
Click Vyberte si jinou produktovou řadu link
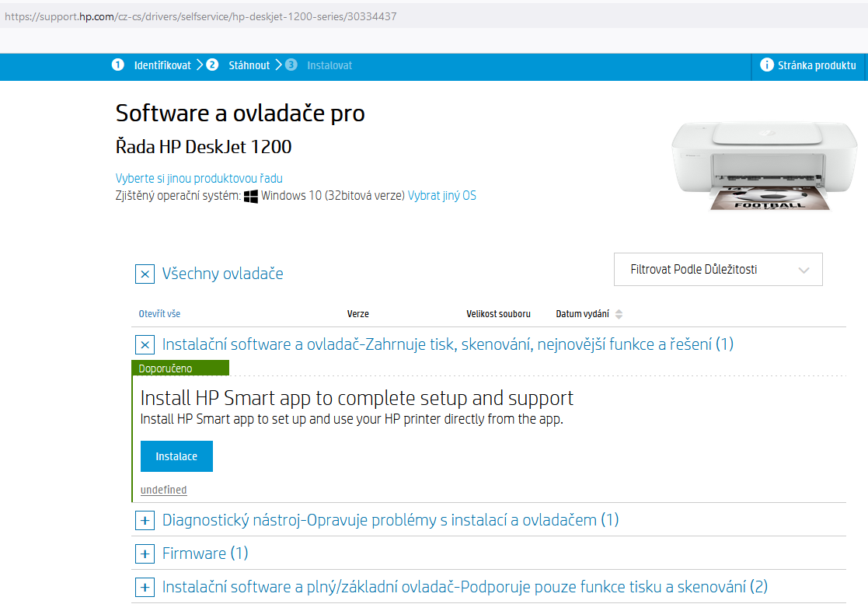[199, 178]
